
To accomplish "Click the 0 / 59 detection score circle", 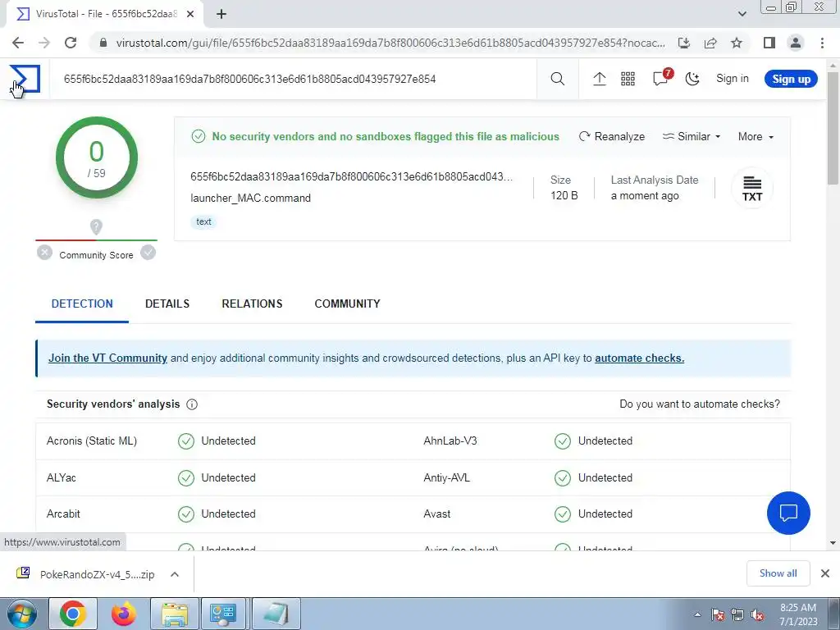I will pyautogui.click(x=97, y=157).
